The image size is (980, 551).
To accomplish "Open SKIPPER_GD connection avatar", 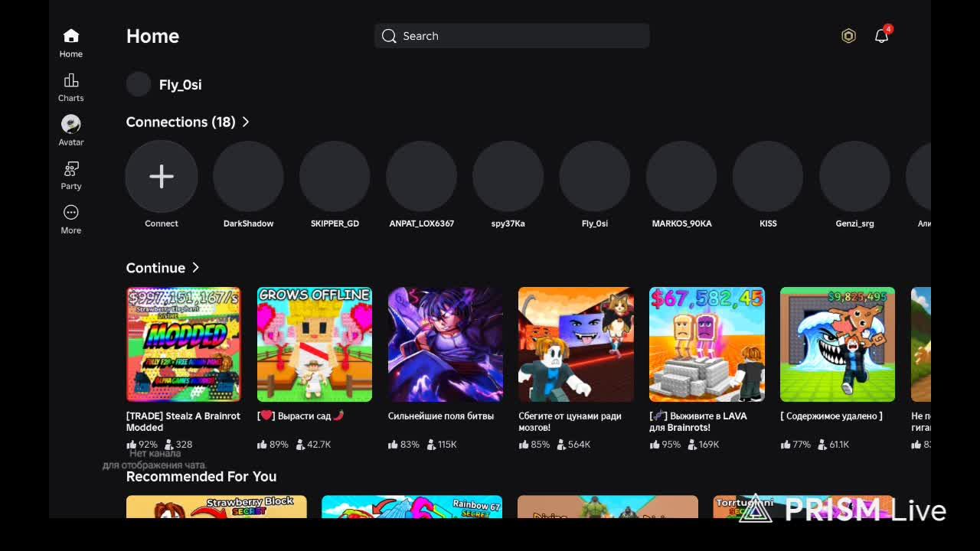I will pyautogui.click(x=335, y=177).
